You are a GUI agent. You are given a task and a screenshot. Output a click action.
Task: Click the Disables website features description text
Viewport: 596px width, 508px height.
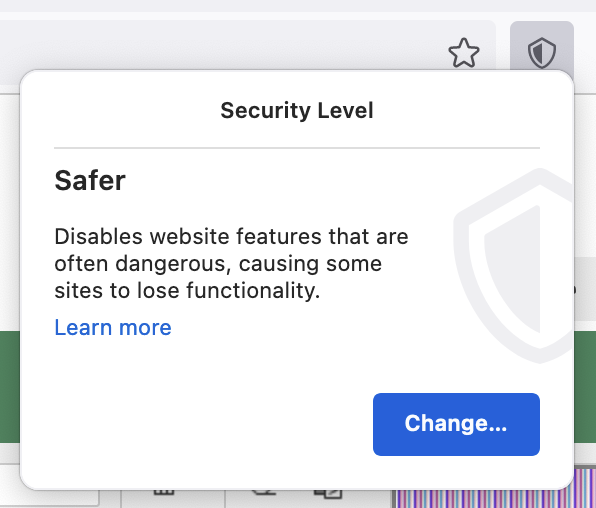pos(231,264)
